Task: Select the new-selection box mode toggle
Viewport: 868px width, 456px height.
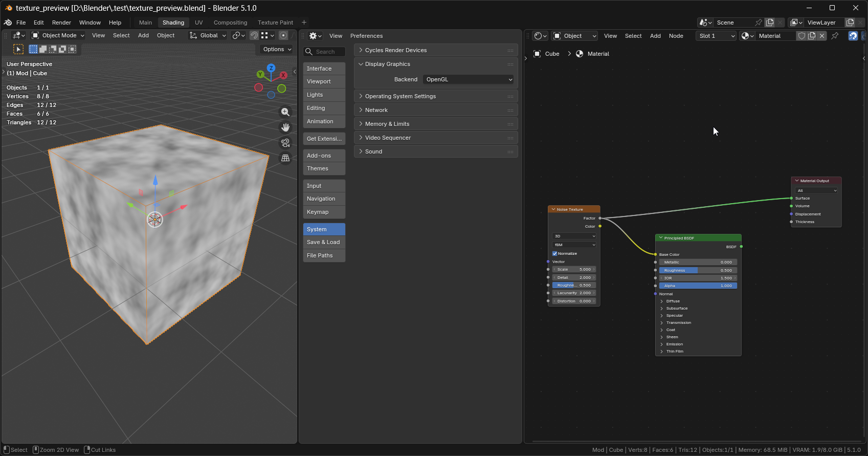Action: [33, 49]
